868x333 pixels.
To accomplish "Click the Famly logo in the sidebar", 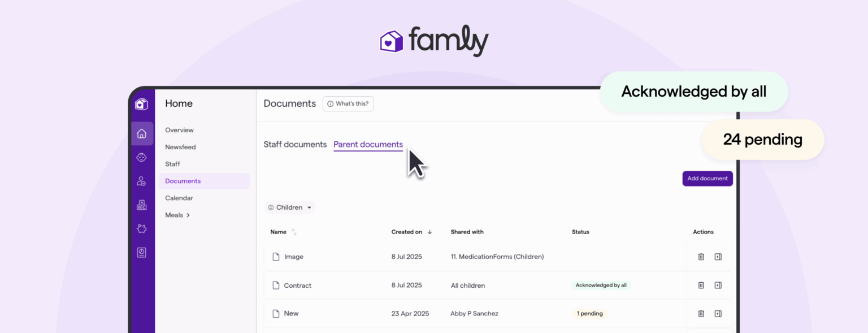I will coord(141,104).
